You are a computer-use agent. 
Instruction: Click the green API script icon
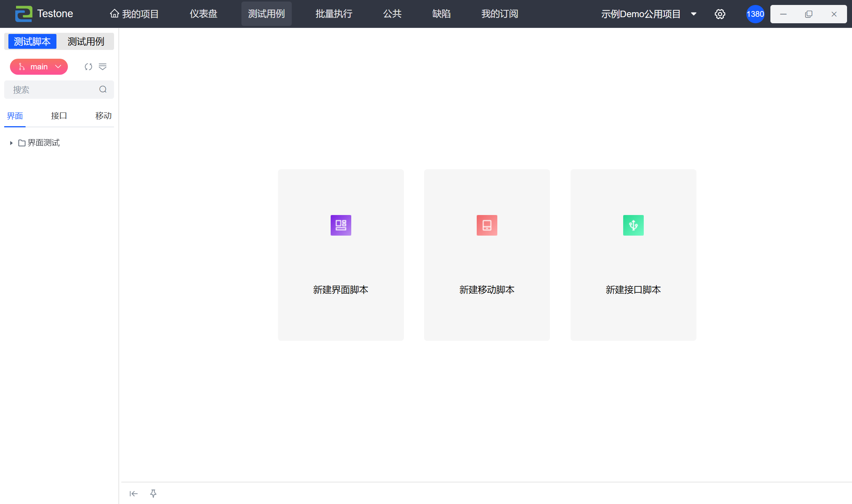pos(633,225)
